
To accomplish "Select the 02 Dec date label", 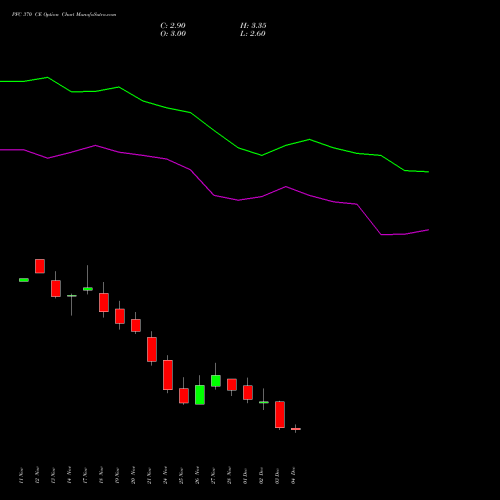I will click(x=261, y=476).
